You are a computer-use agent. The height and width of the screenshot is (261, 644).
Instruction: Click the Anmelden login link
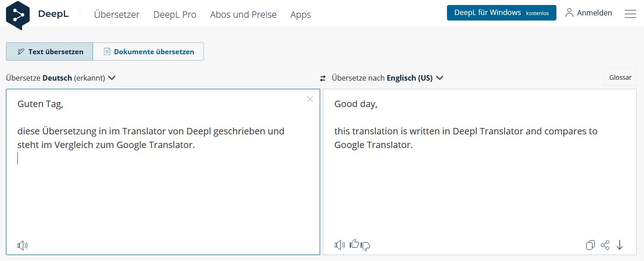589,13
